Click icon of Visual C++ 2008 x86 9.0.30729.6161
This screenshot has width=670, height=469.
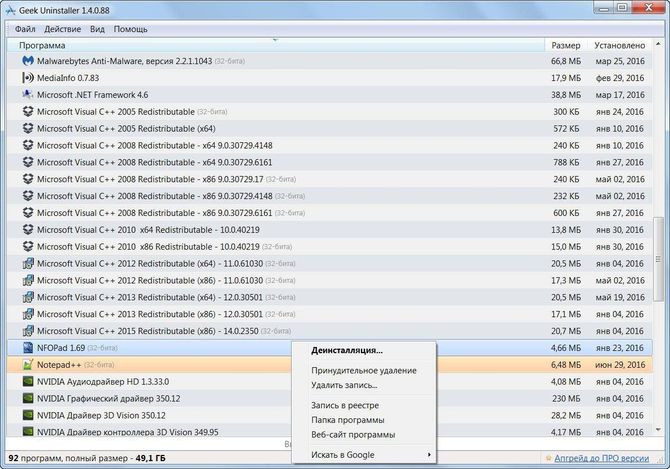pyautogui.click(x=28, y=213)
